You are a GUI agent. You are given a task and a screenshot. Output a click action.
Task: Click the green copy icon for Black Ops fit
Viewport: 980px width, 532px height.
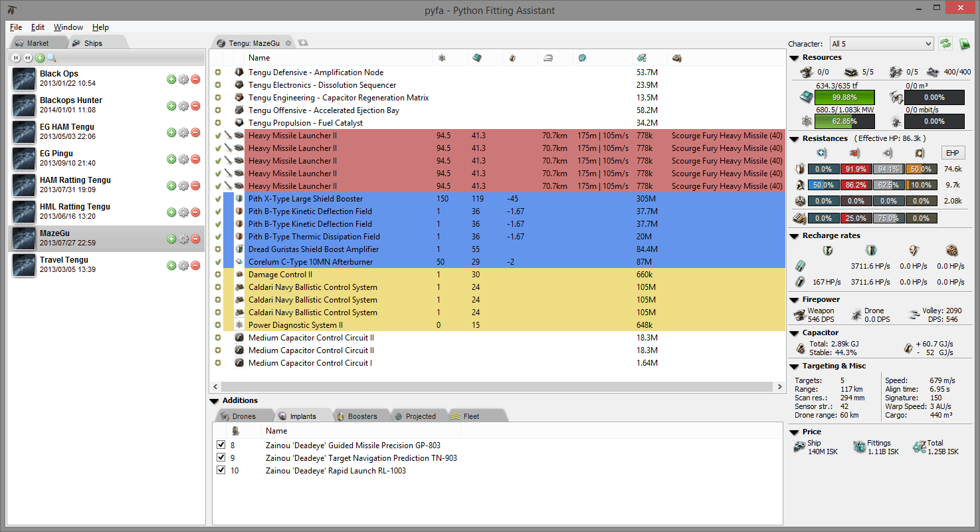[171, 79]
